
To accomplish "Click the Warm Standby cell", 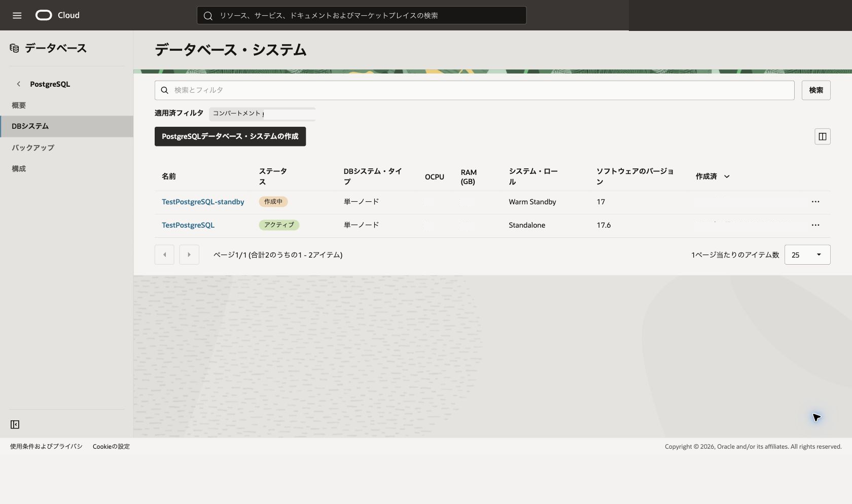I will [532, 202].
